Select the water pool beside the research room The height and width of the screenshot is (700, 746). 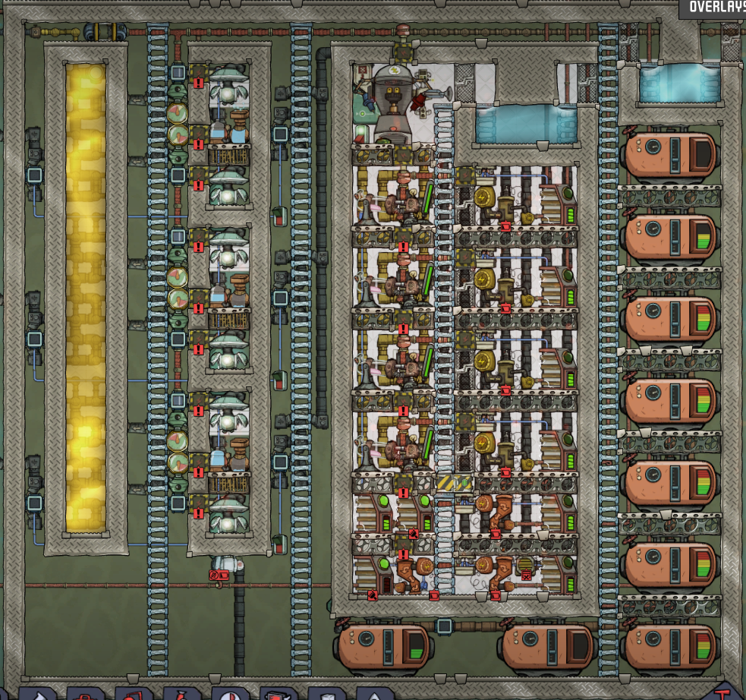point(526,124)
